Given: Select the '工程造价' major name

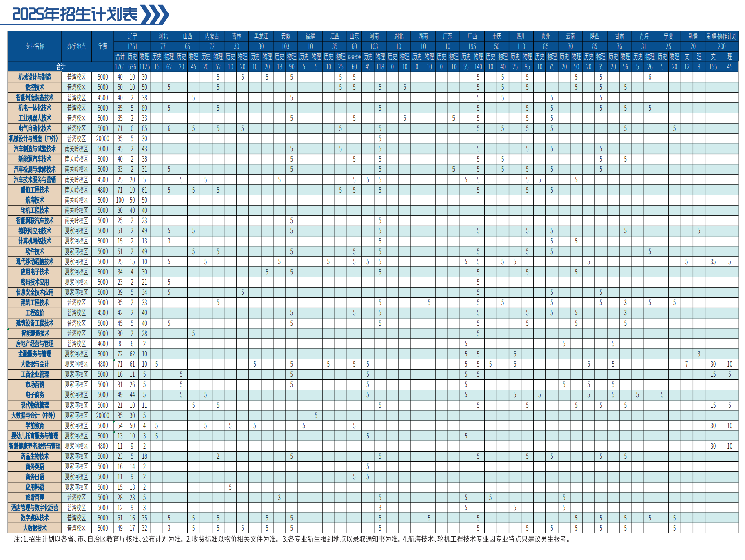Looking at the screenshot, I should [x=35, y=313].
